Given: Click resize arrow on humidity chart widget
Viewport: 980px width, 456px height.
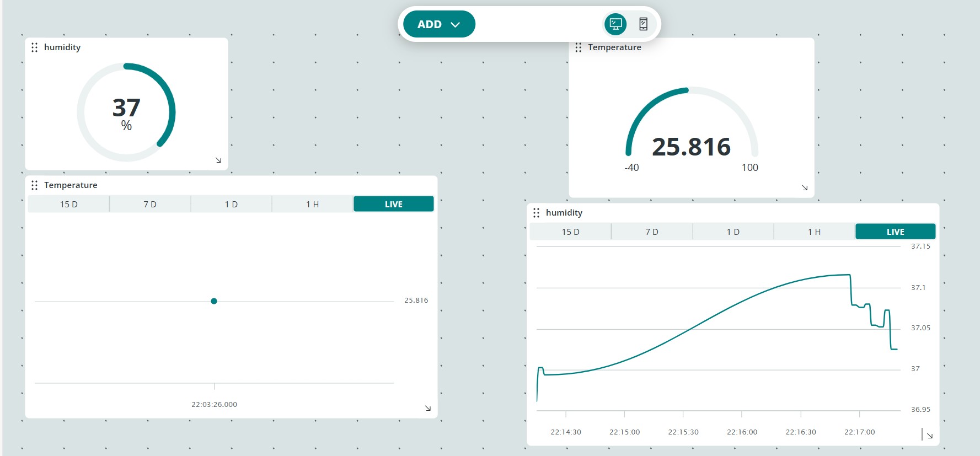Looking at the screenshot, I should [930, 436].
